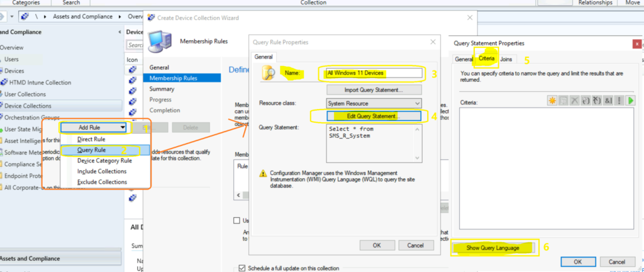644x272 pixels.
Task: Click the first device collection icon under Icon column
Action: click(x=132, y=70)
